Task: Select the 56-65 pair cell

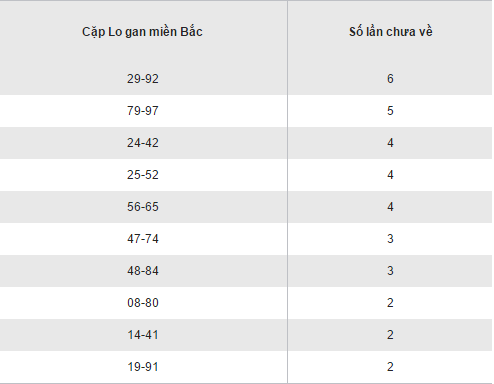Action: click(143, 207)
